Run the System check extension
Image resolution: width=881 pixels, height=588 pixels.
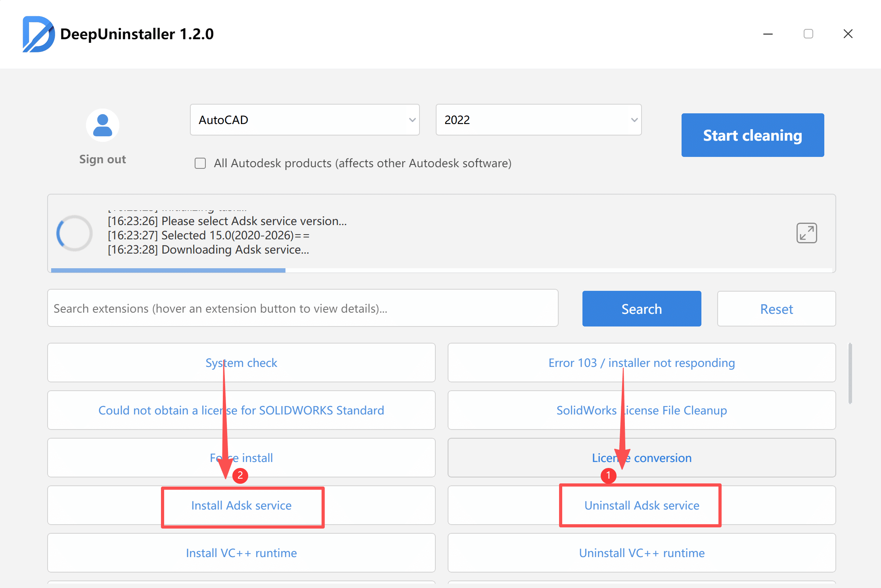[x=241, y=363]
